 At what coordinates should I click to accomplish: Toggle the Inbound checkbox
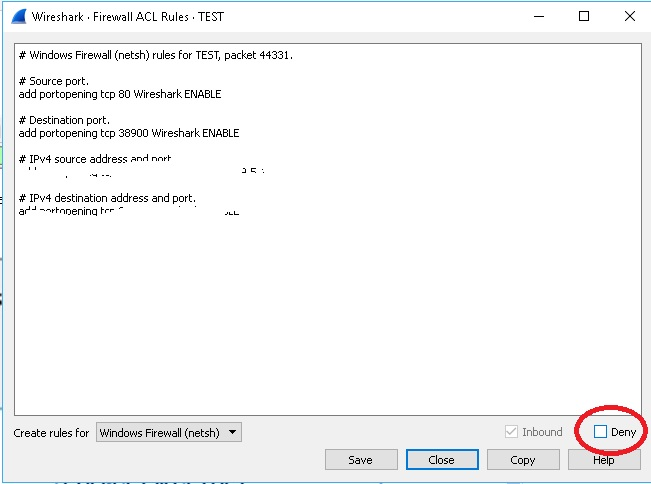(x=513, y=432)
